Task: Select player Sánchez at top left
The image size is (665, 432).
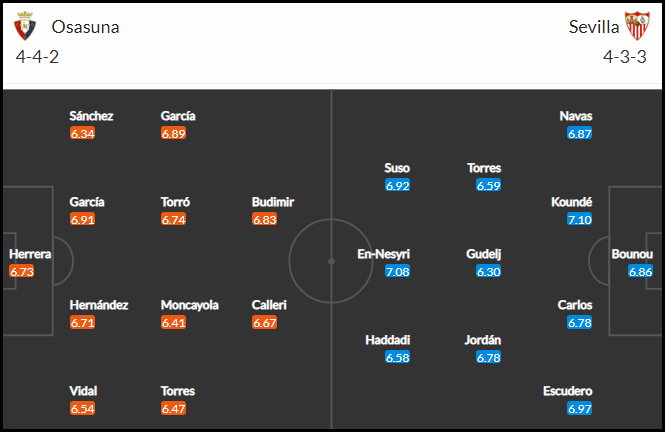Action: pos(91,116)
